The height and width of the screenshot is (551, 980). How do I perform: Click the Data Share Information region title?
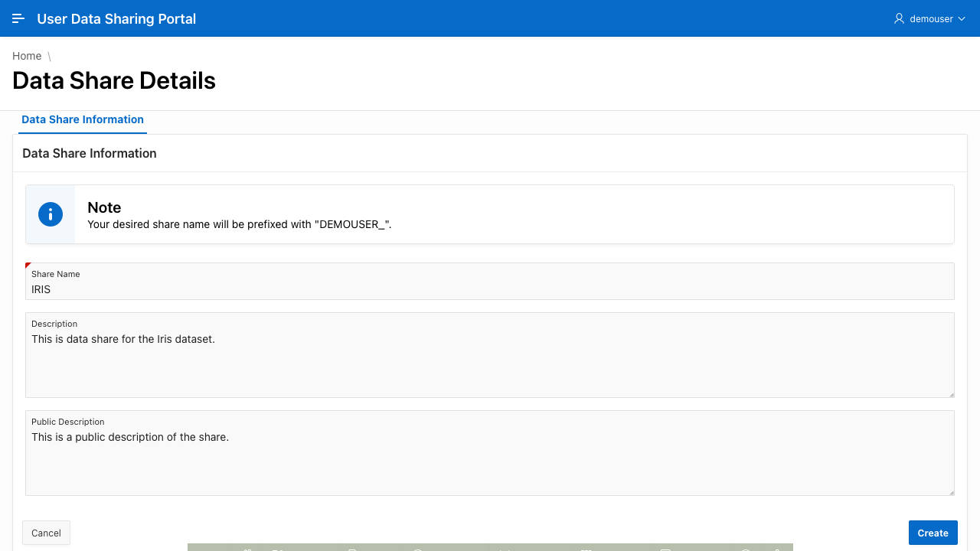point(90,153)
